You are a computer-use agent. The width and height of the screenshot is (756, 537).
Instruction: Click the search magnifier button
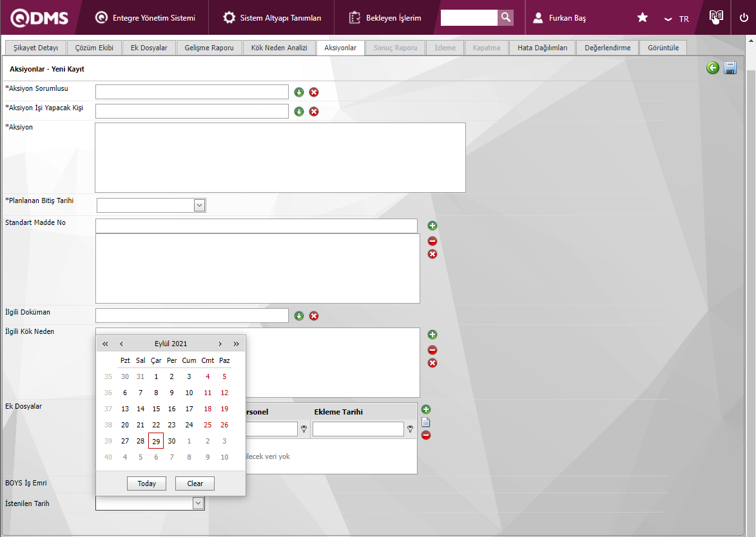point(506,17)
